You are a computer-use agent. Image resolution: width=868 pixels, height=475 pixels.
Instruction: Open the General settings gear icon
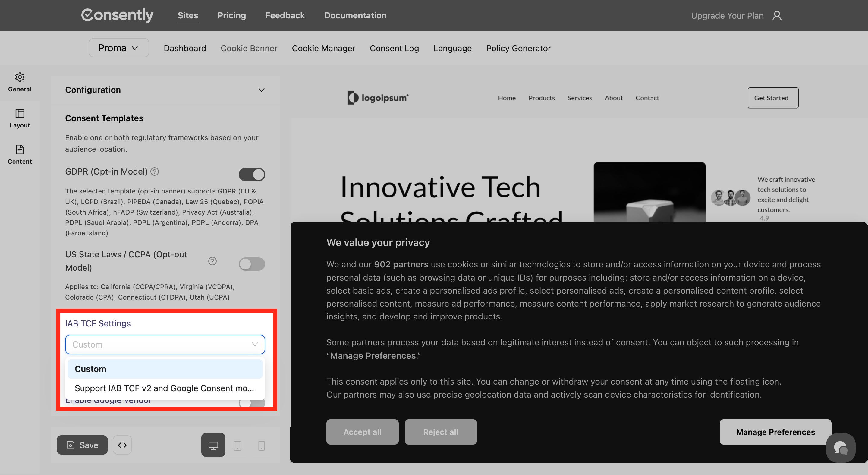20,77
